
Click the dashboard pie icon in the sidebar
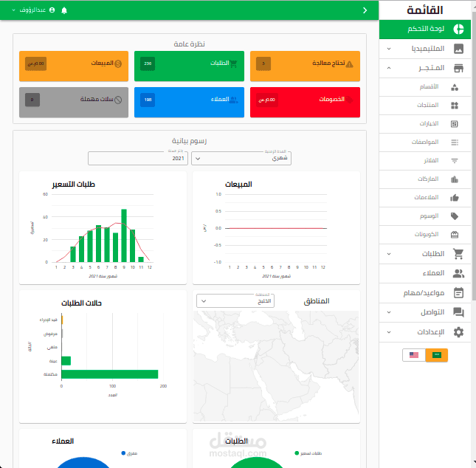[458, 30]
